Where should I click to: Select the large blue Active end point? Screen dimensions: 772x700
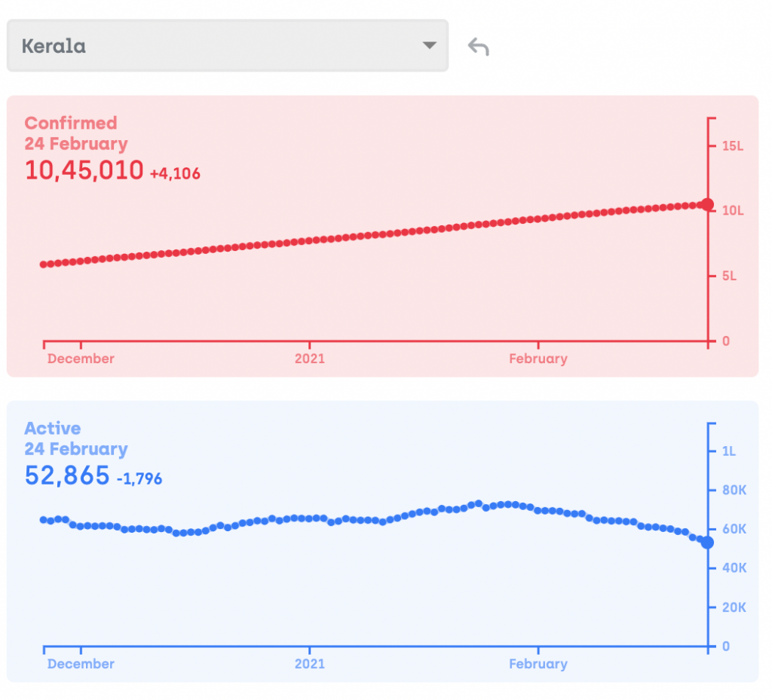tap(707, 543)
